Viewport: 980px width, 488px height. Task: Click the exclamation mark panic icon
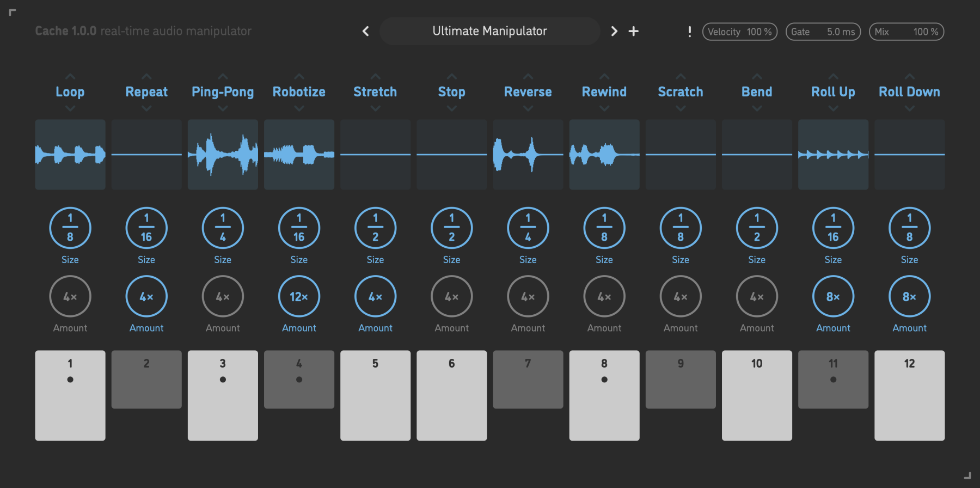point(689,32)
